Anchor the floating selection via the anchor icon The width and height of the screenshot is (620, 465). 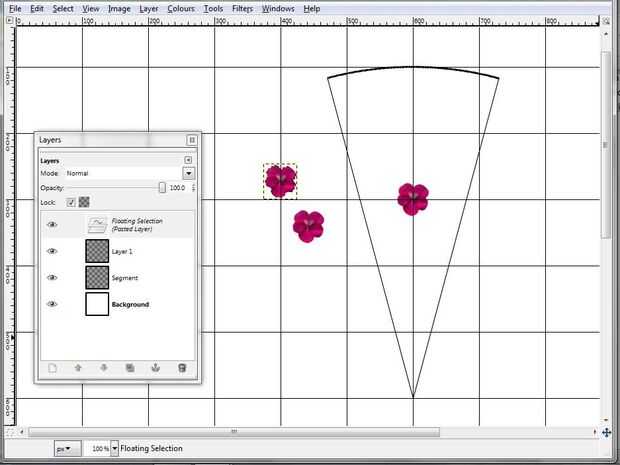point(156,368)
